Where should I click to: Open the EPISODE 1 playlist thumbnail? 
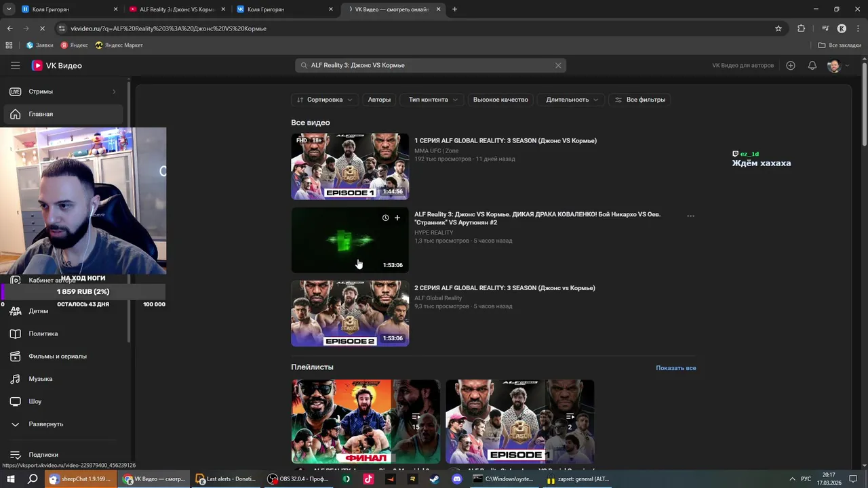(x=519, y=422)
